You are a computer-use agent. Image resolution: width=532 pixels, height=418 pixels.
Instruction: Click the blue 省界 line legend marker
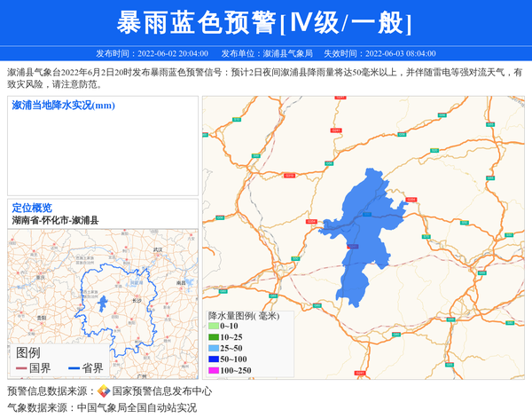click(74, 368)
